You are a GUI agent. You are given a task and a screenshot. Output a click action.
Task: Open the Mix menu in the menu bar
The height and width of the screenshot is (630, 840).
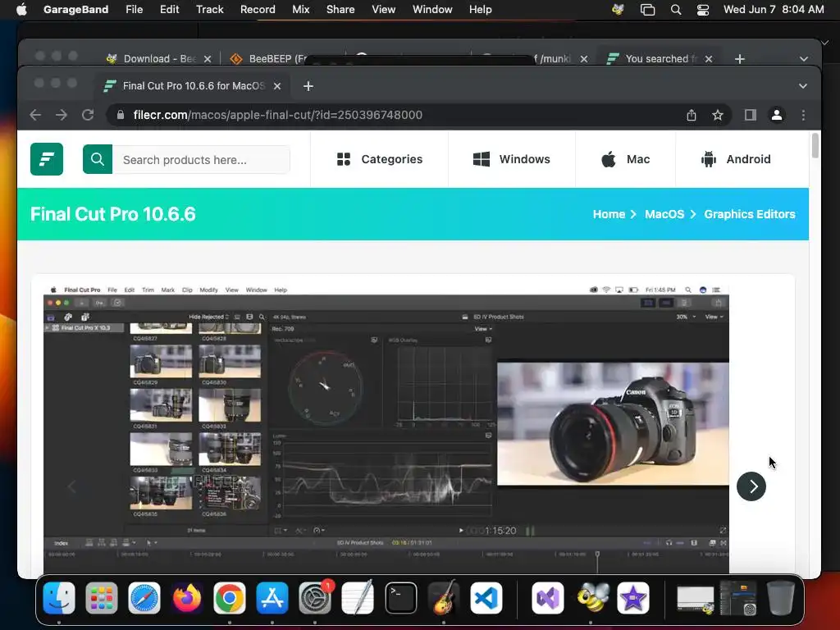click(300, 10)
